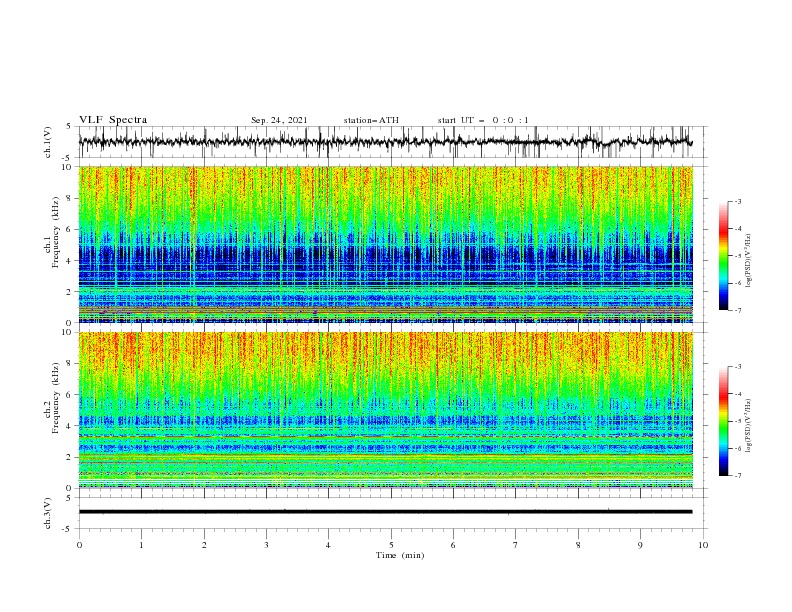This screenshot has width=792, height=612.
Task: Click time axis tick label "8"
Action: 578,545
